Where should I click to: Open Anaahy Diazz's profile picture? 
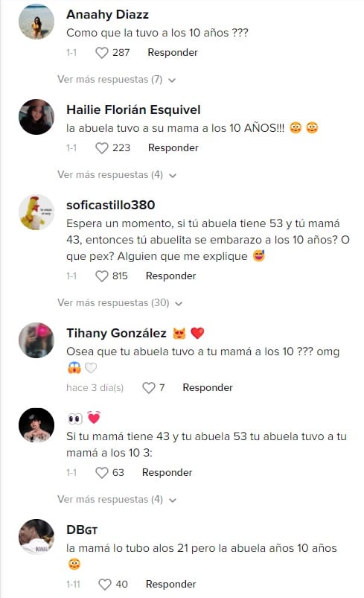point(36,22)
